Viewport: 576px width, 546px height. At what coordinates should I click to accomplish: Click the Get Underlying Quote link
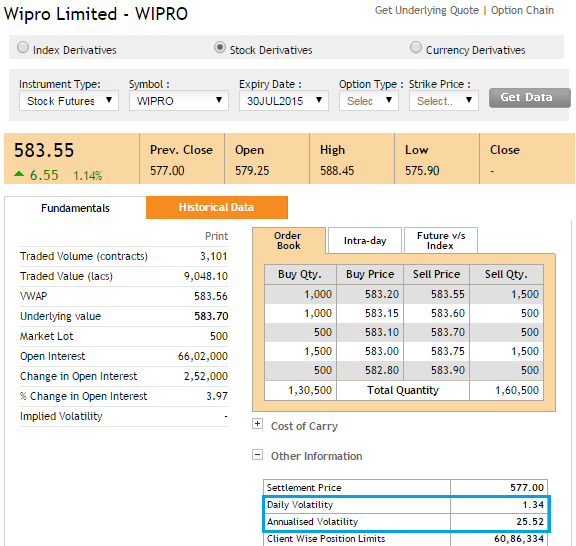click(x=427, y=10)
